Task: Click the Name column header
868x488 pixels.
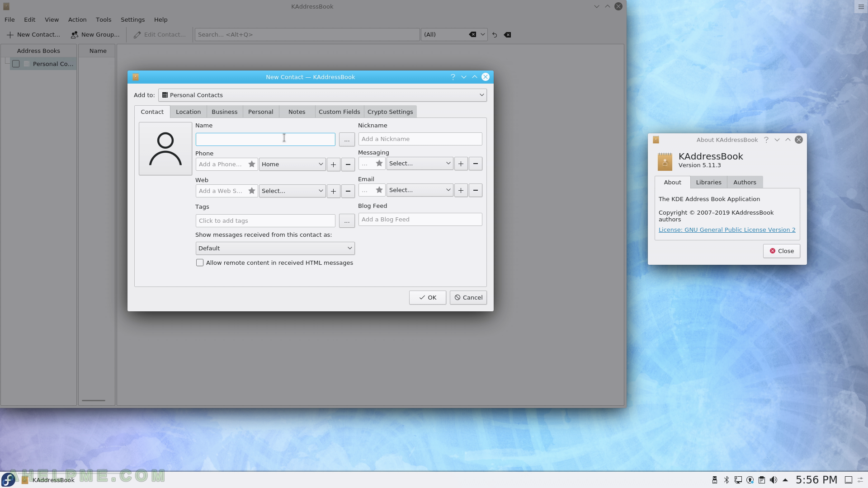Action: pyautogui.click(x=98, y=51)
